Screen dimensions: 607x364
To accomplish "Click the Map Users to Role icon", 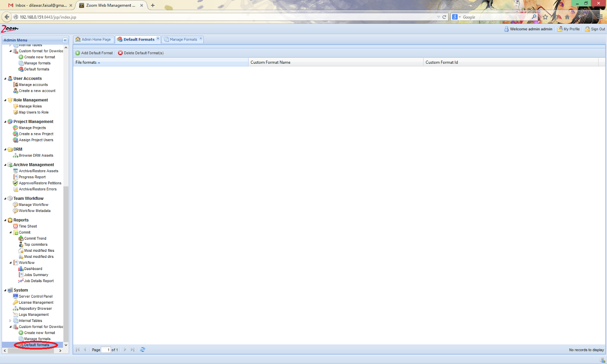I will 16,112.
